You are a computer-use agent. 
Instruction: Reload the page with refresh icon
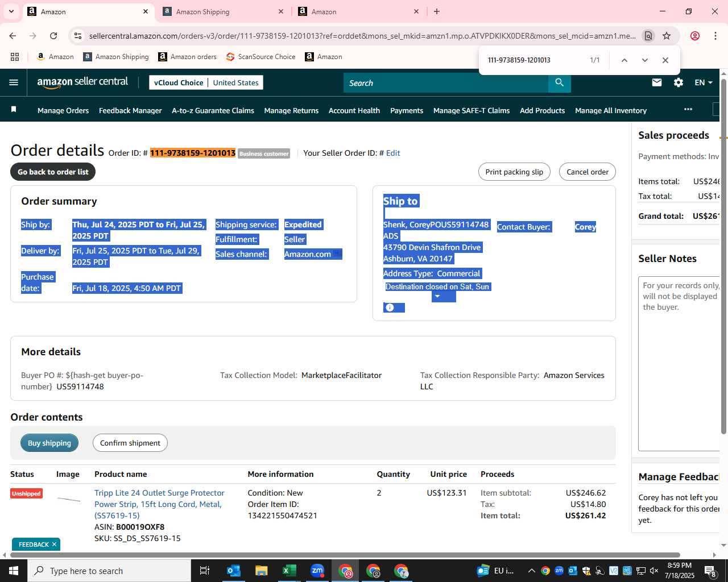(53, 36)
